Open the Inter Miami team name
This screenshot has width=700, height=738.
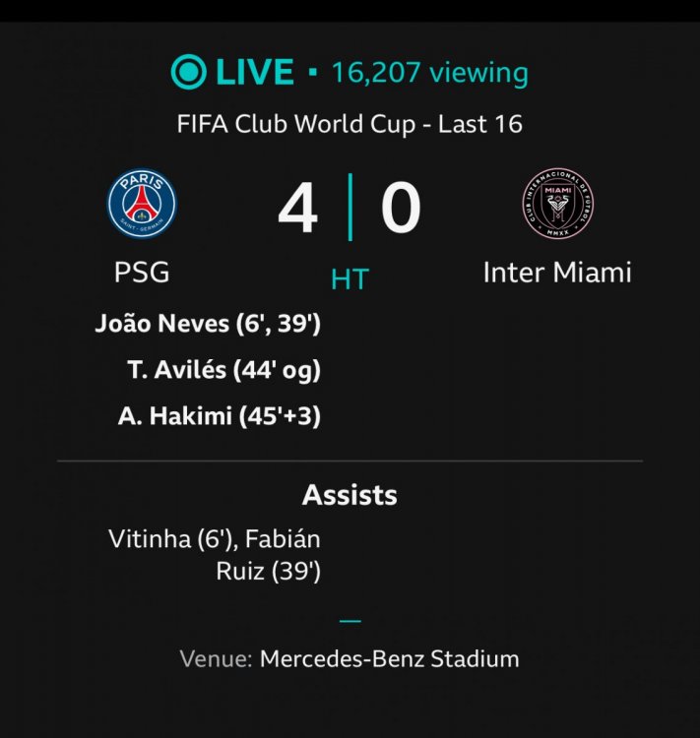[x=557, y=272]
